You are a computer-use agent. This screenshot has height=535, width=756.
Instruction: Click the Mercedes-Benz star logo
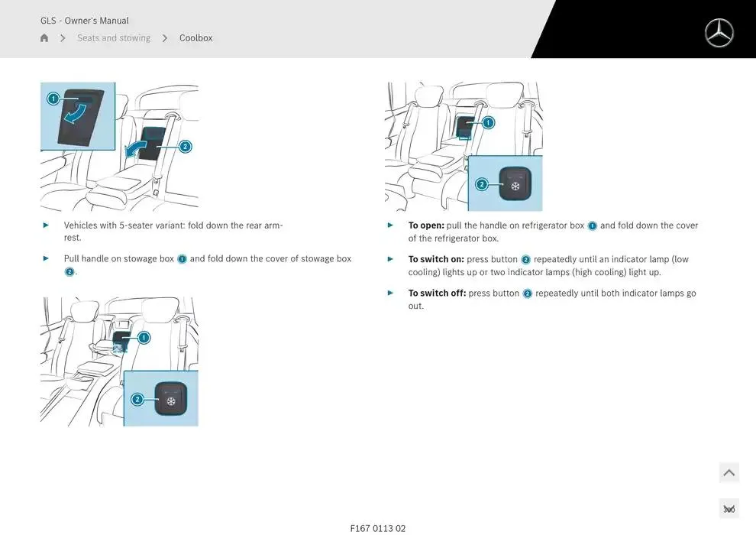click(719, 33)
